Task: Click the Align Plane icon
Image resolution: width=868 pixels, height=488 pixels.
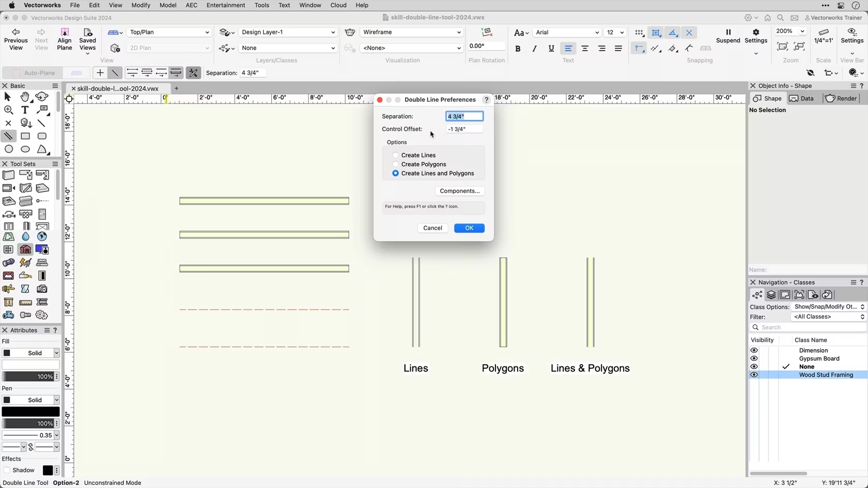Action: 65,39
